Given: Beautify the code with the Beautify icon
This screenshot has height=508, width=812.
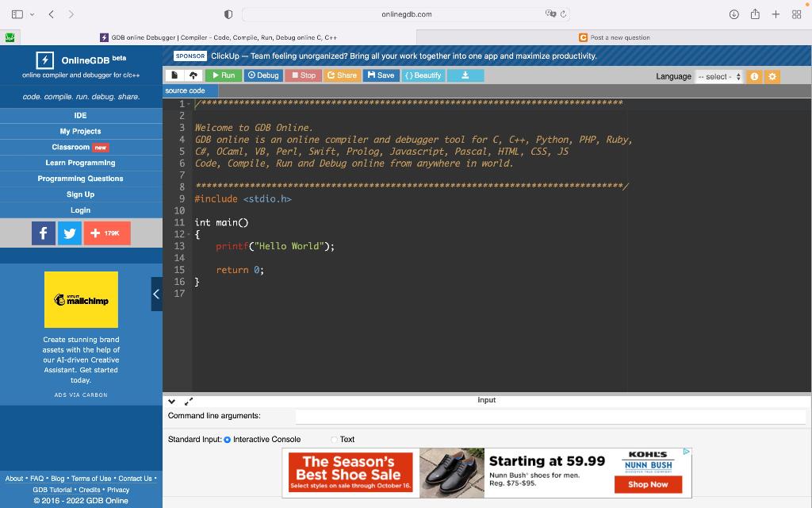Looking at the screenshot, I should [x=423, y=75].
